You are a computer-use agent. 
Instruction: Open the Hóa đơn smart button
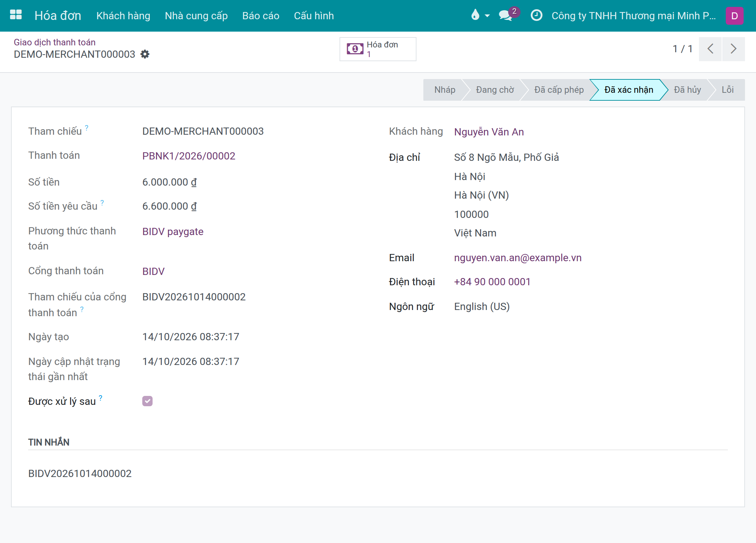[x=378, y=49]
